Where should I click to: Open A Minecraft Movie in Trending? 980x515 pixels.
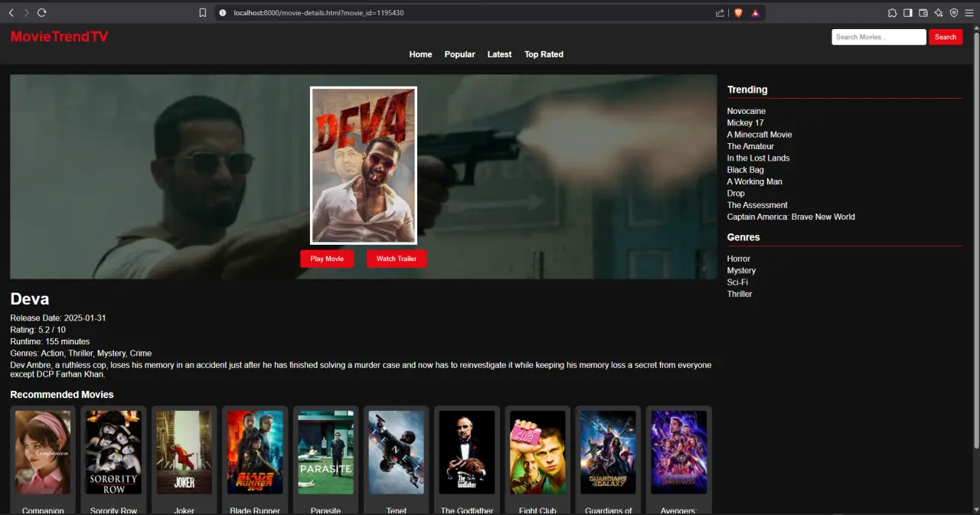coord(759,135)
